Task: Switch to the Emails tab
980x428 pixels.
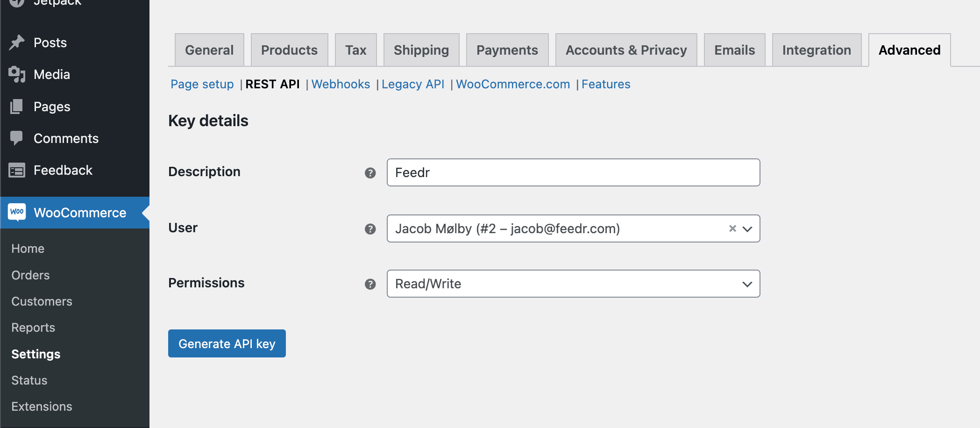Action: click(734, 50)
